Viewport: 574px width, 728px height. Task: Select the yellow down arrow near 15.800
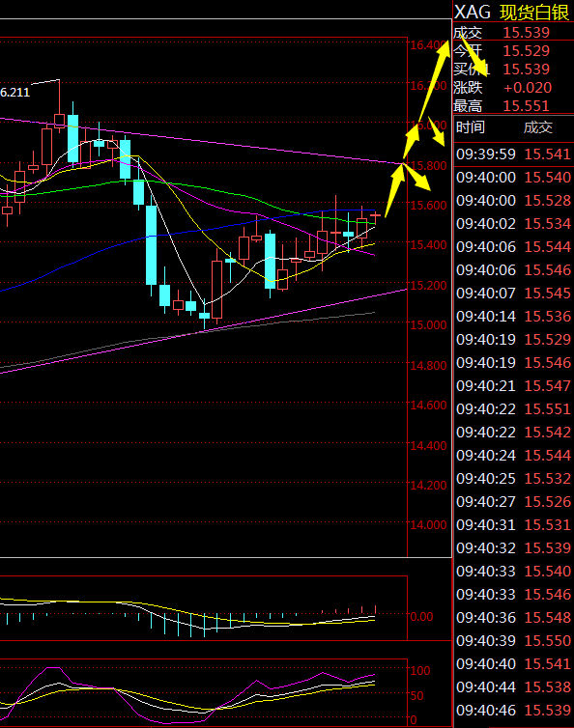pyautogui.click(x=418, y=177)
